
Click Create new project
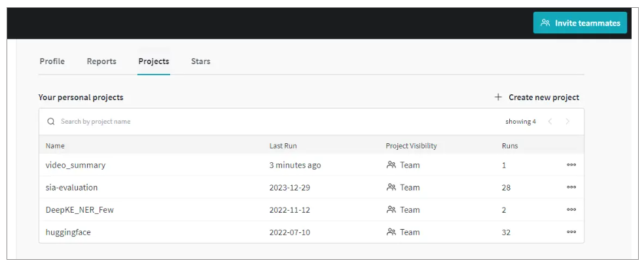(543, 97)
